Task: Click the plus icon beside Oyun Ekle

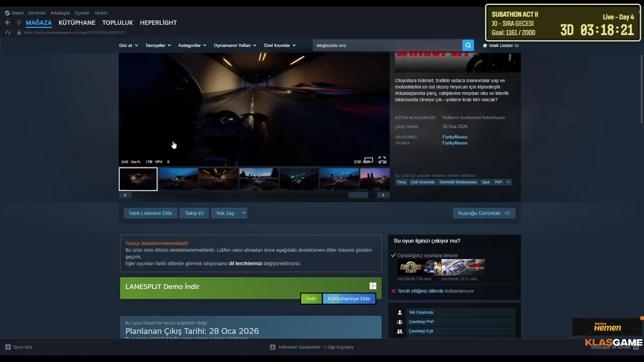Action: (x=8, y=347)
